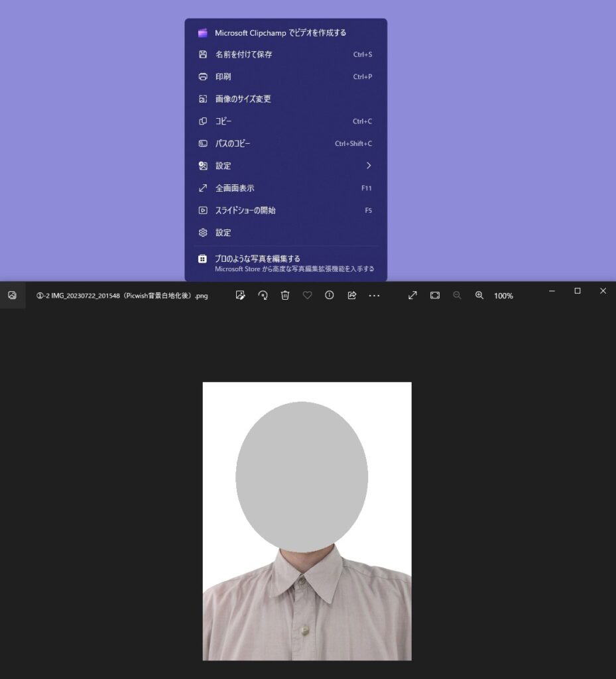This screenshot has height=679, width=616.
Task: Click the fit-to-window icon
Action: [435, 295]
